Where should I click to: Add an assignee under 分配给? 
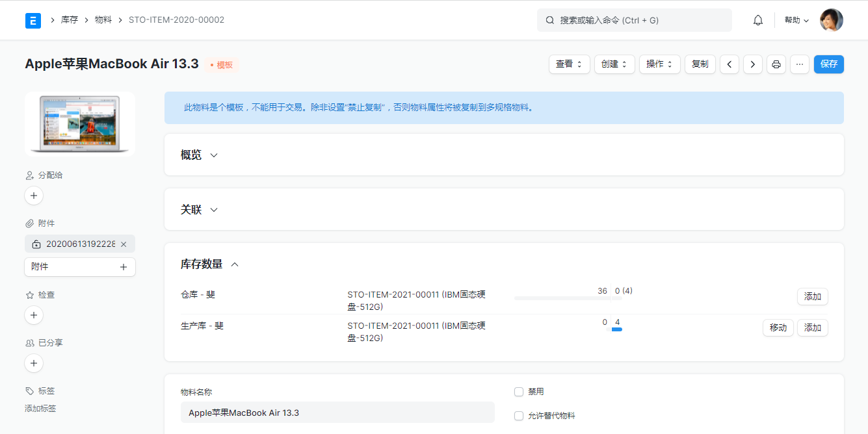tap(34, 196)
